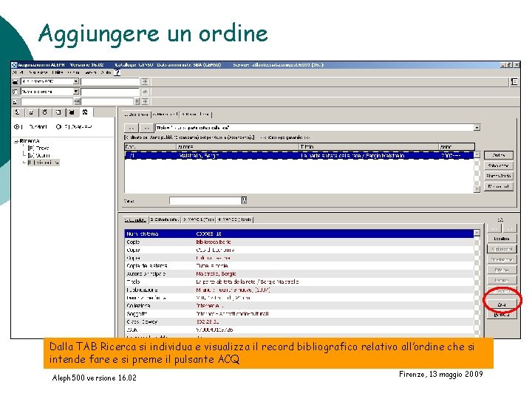Click the small play arrow in third bar
Screen dimensions: 532x399
(x=137, y=101)
